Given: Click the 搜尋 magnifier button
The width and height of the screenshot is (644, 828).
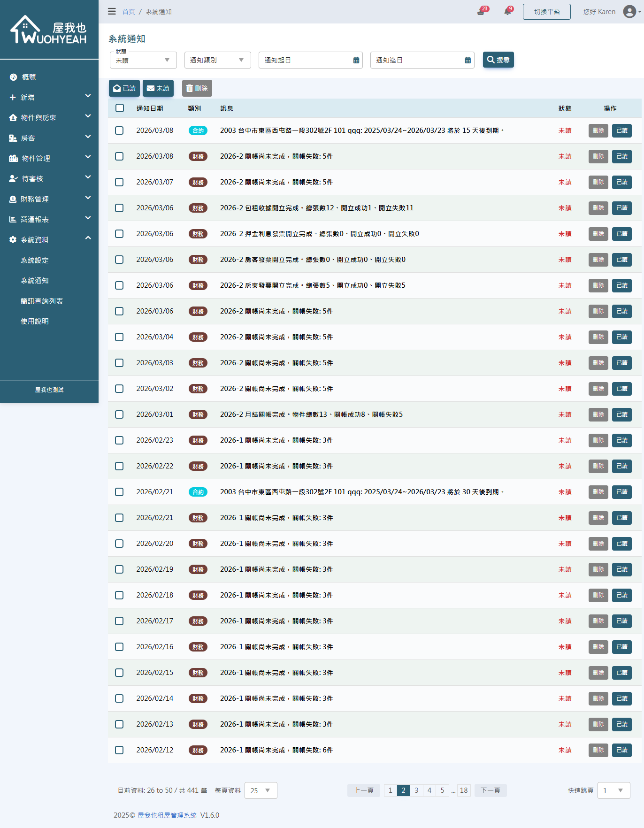Looking at the screenshot, I should pyautogui.click(x=498, y=60).
